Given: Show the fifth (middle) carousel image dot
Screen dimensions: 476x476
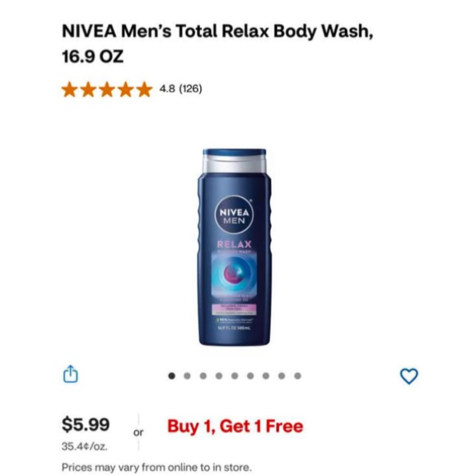Looking at the screenshot, I should pyautogui.click(x=235, y=376).
